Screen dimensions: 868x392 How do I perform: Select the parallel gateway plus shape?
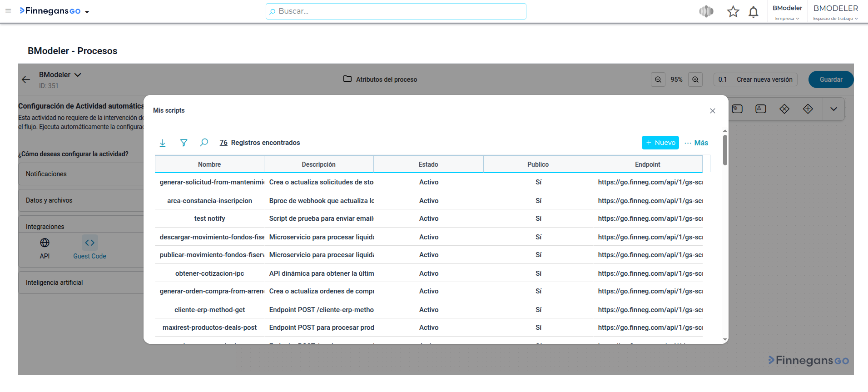click(x=808, y=109)
